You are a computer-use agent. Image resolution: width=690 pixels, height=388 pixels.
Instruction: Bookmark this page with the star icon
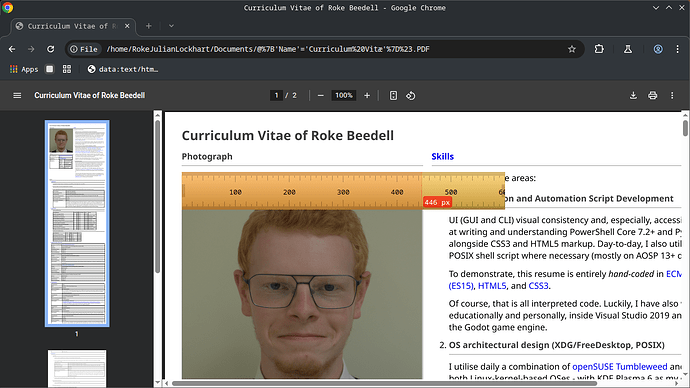coord(572,49)
